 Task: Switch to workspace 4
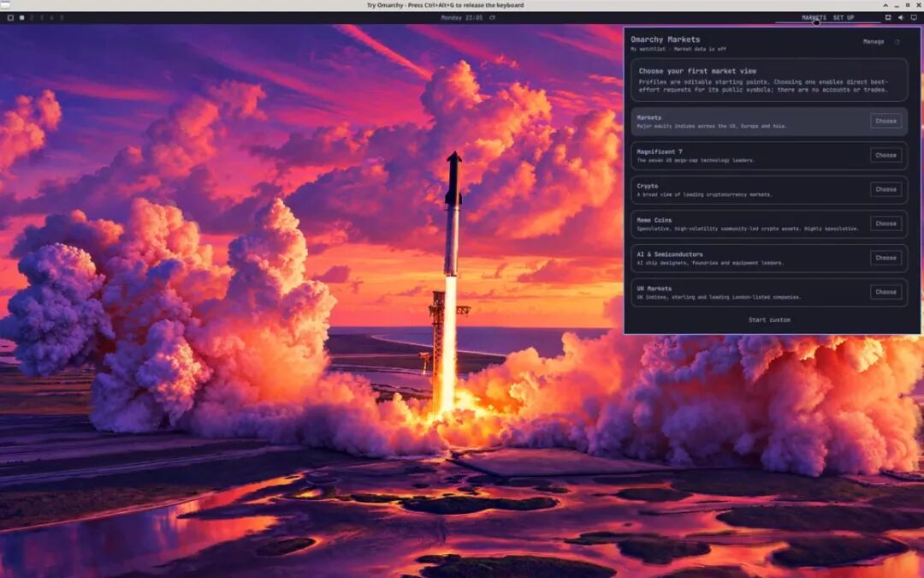click(x=52, y=18)
